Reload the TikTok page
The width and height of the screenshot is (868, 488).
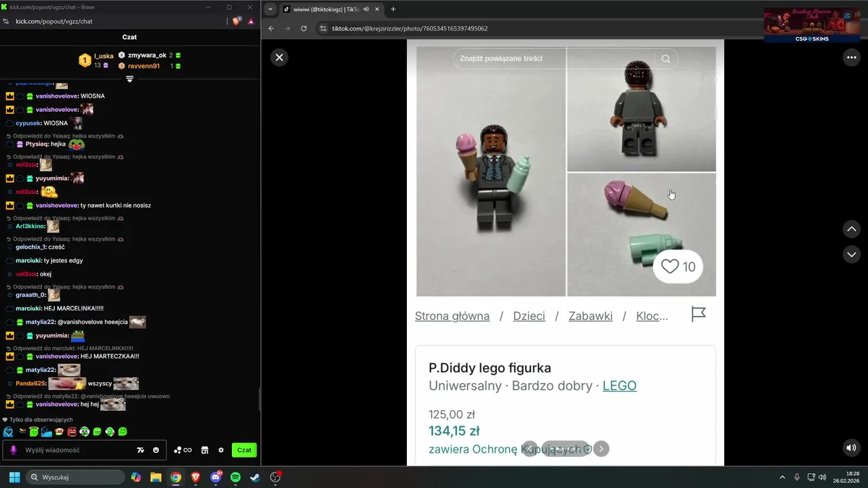[x=304, y=28]
